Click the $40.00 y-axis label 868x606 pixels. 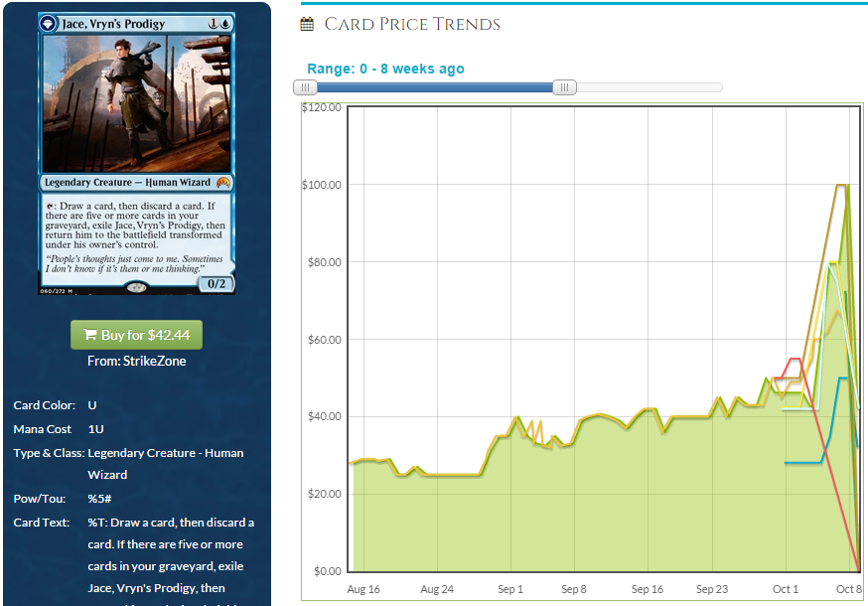click(325, 416)
